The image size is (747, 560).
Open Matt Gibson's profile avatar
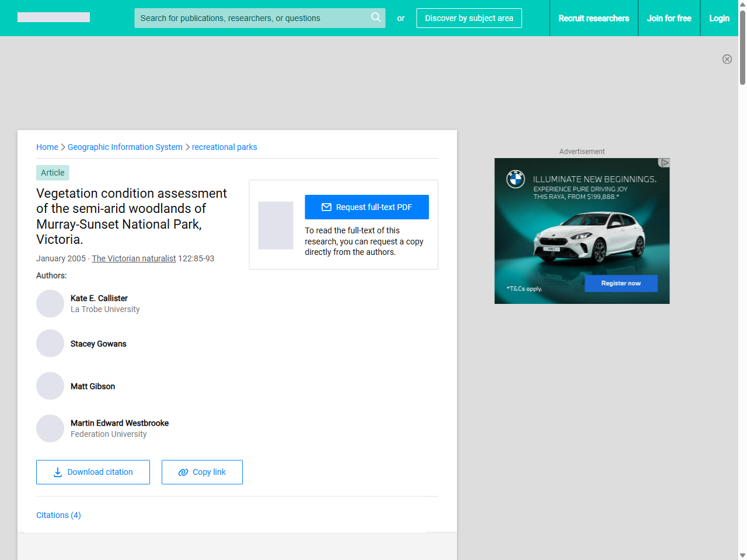pyautogui.click(x=50, y=386)
